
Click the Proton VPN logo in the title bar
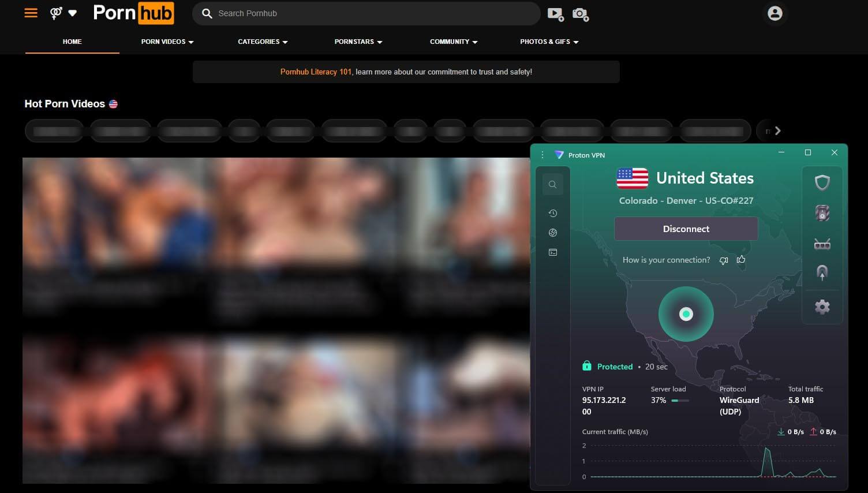[559, 155]
